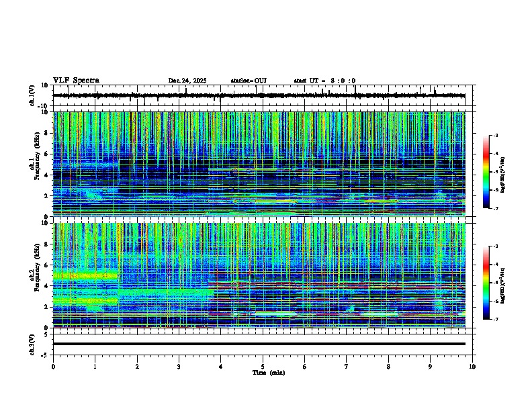The width and height of the screenshot is (532, 411).
Task: Click the ch.2 "Frequency (kHz)" axis label
Action: coord(37,267)
